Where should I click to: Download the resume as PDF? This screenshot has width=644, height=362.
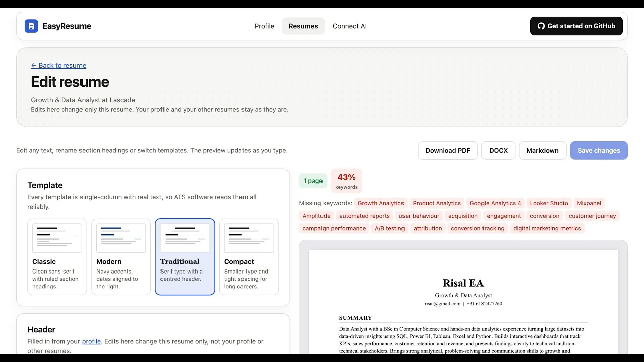pos(448,150)
